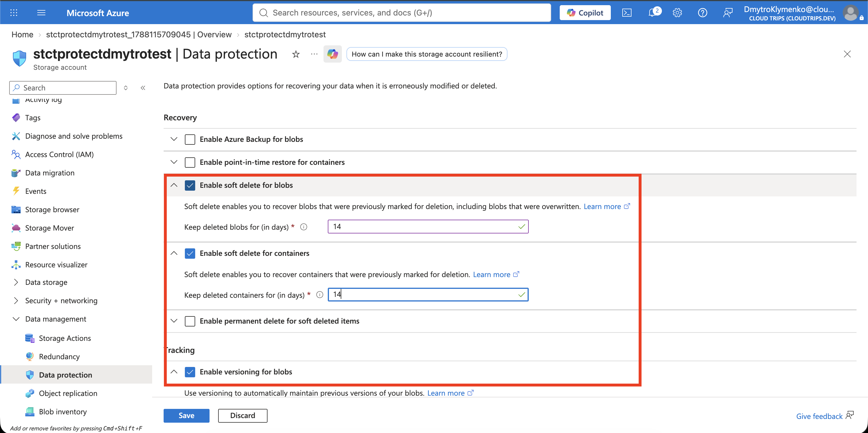The width and height of the screenshot is (868, 433).
Task: Click the feedback person icon in header
Action: (728, 13)
